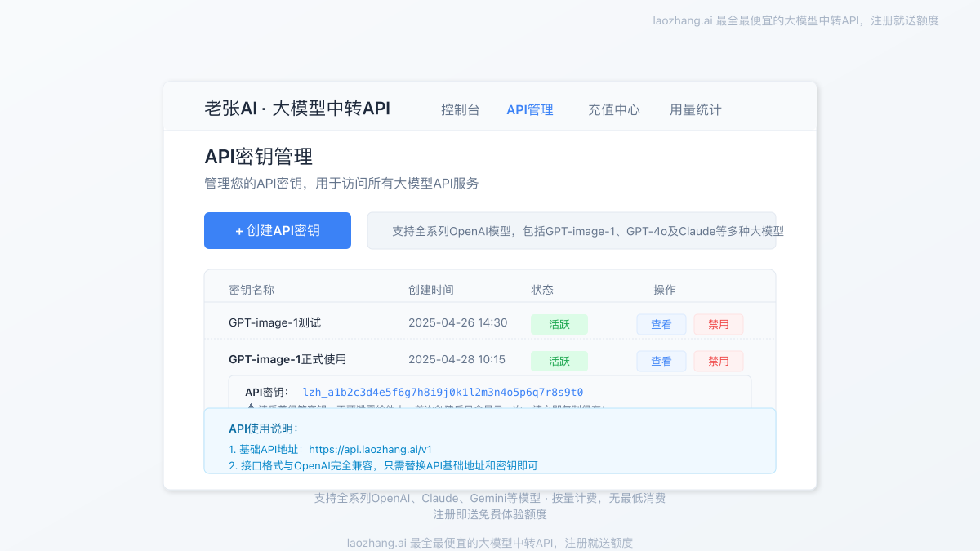Click the GPT-image-1测试 key name

coord(274,322)
